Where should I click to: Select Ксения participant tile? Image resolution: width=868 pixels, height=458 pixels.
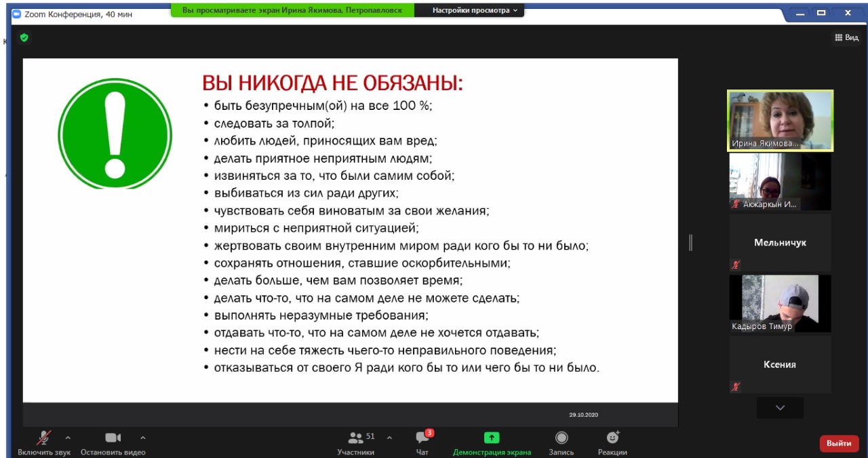pos(781,364)
